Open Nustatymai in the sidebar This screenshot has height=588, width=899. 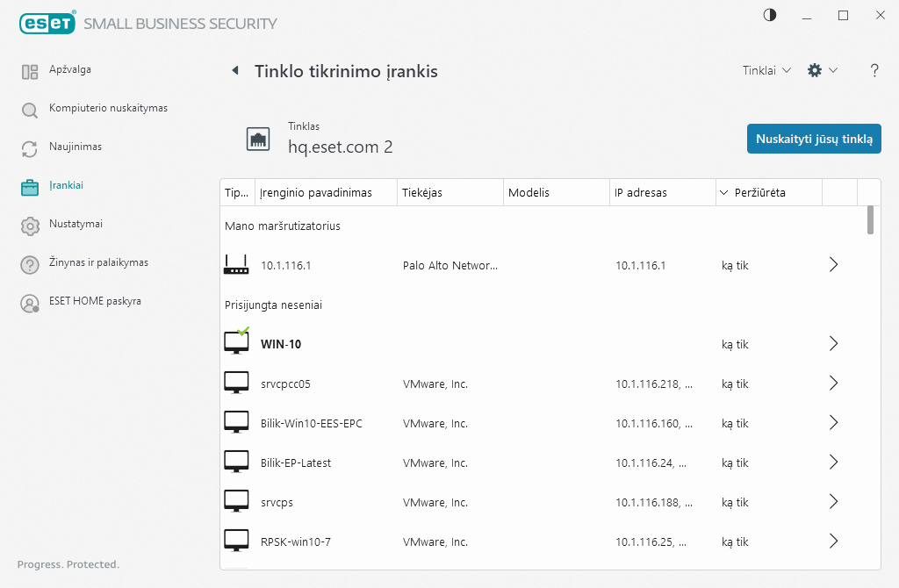76,224
